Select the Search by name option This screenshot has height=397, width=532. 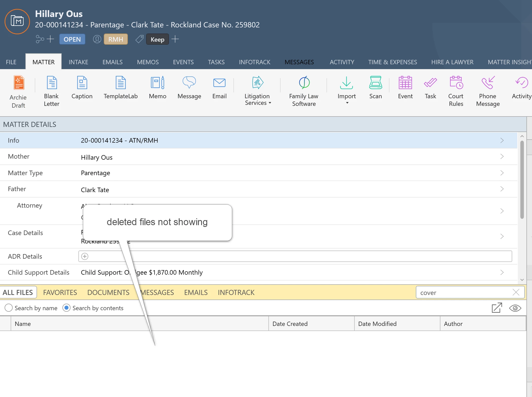[9, 308]
